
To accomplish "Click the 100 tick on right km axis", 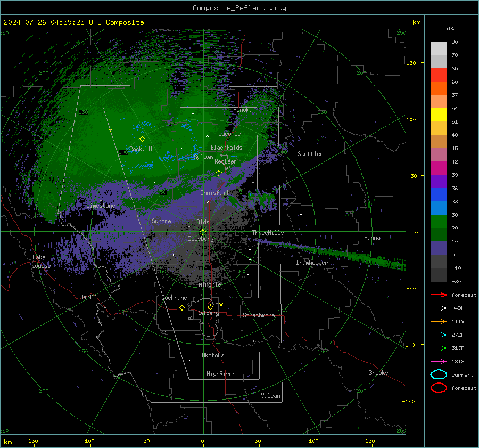I will click(x=411, y=119).
